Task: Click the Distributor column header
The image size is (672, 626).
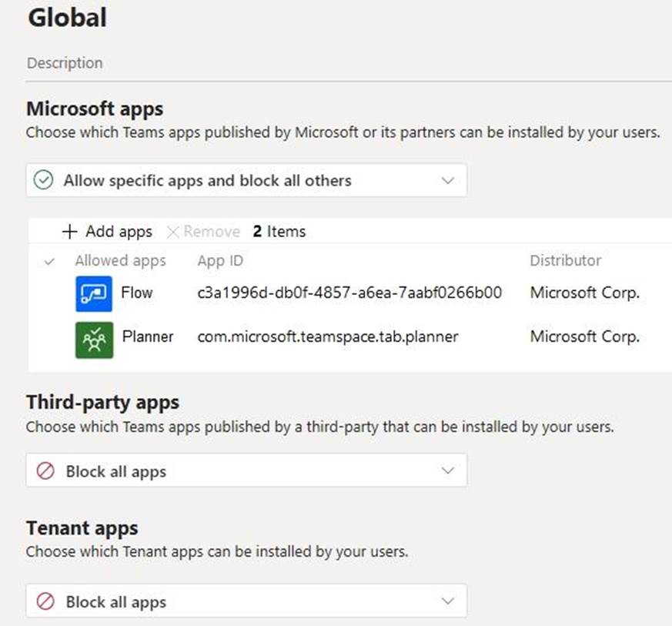Action: point(565,261)
